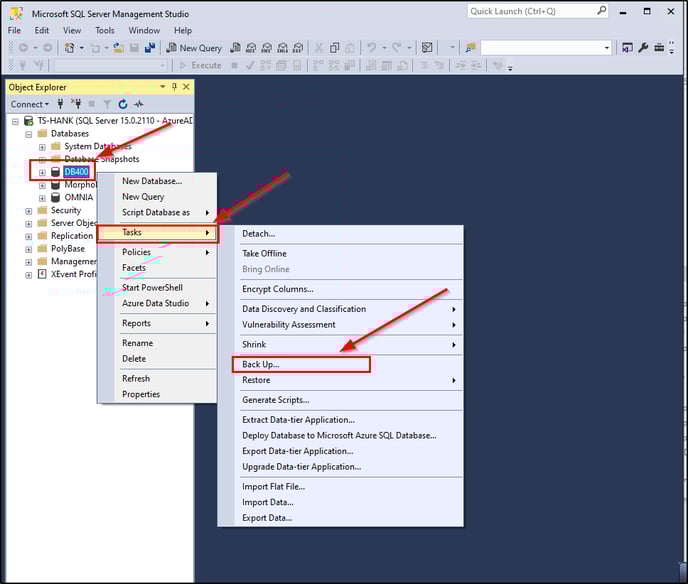Viewport: 688px width, 584px height.
Task: Click the Save All toolbar icon
Action: coord(150,48)
